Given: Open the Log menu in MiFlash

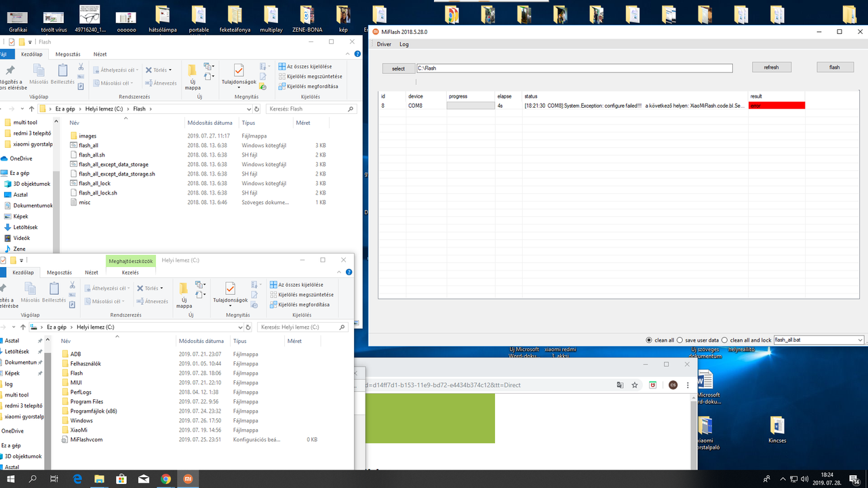Looking at the screenshot, I should (404, 44).
